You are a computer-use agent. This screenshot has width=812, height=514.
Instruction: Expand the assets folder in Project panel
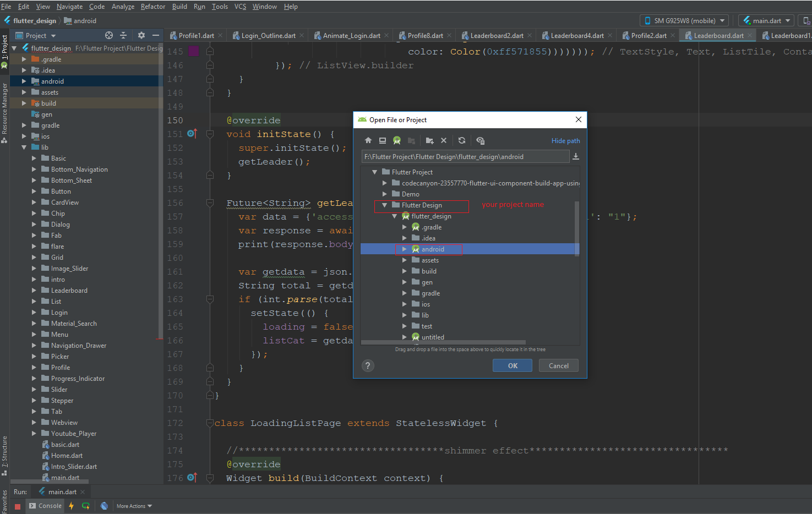24,92
